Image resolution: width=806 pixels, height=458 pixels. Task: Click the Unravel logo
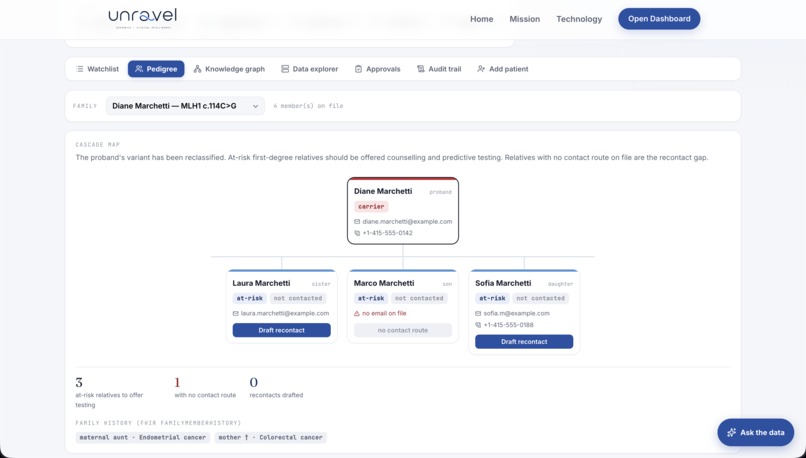click(142, 18)
